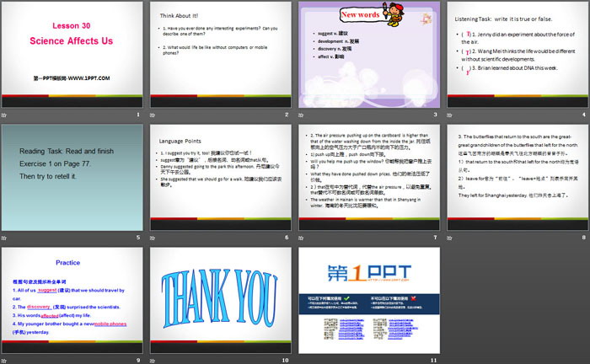Screen dimensions: 590x364
Task: Click slide number 8 label
Action: pyautogui.click(x=584, y=238)
